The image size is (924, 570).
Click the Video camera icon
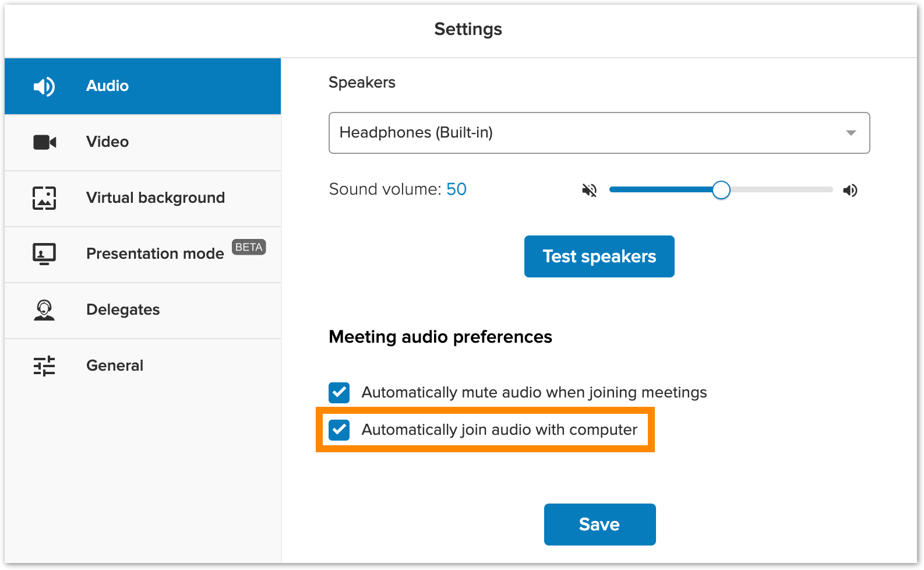tap(44, 142)
